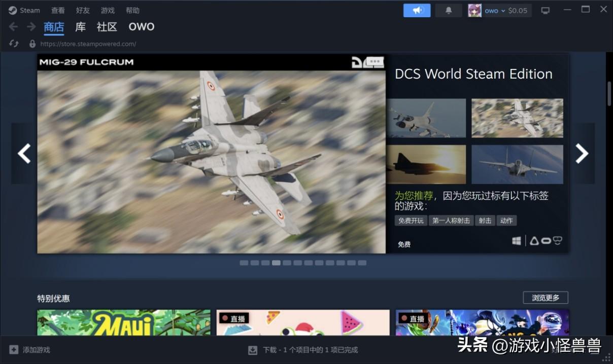Click the page vertical scrollbar thumb
This screenshot has width=613, height=364.
coord(609,93)
